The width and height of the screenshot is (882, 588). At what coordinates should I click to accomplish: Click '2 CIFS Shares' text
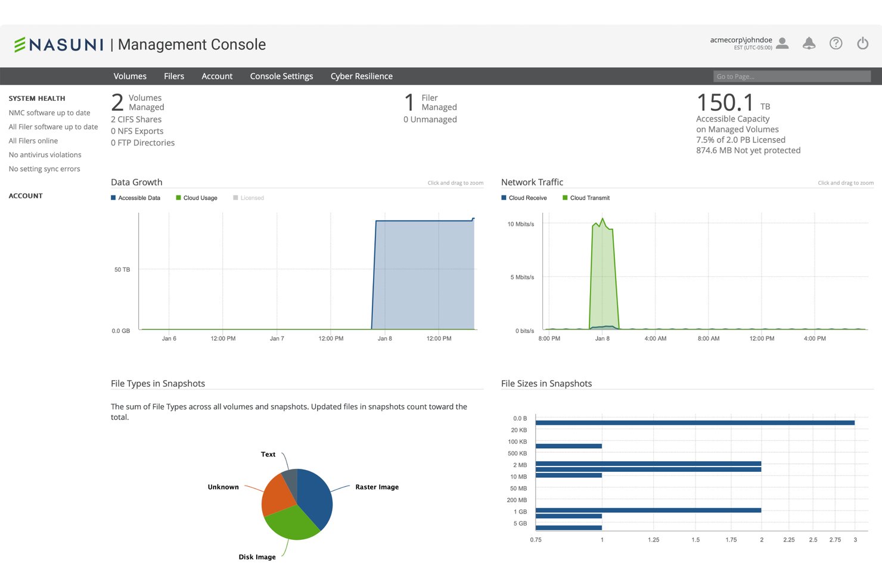coord(136,119)
